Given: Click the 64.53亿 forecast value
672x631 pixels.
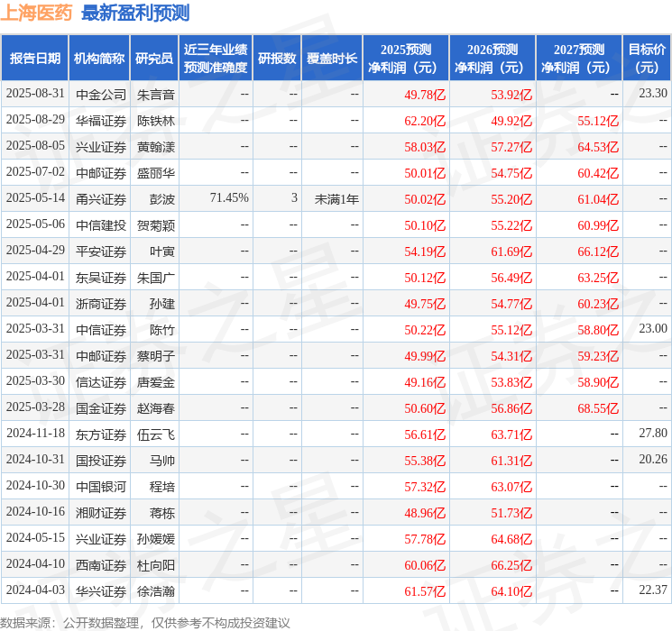Looking at the screenshot, I should click(x=598, y=147).
